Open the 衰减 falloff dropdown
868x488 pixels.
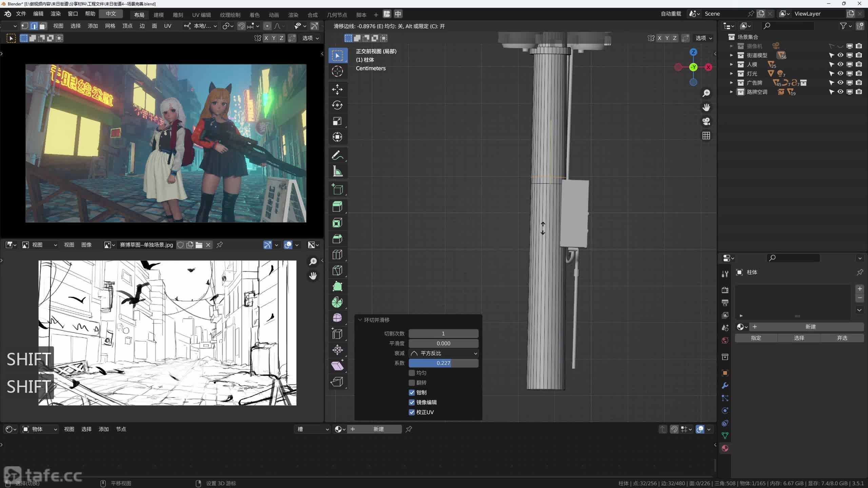(x=443, y=353)
